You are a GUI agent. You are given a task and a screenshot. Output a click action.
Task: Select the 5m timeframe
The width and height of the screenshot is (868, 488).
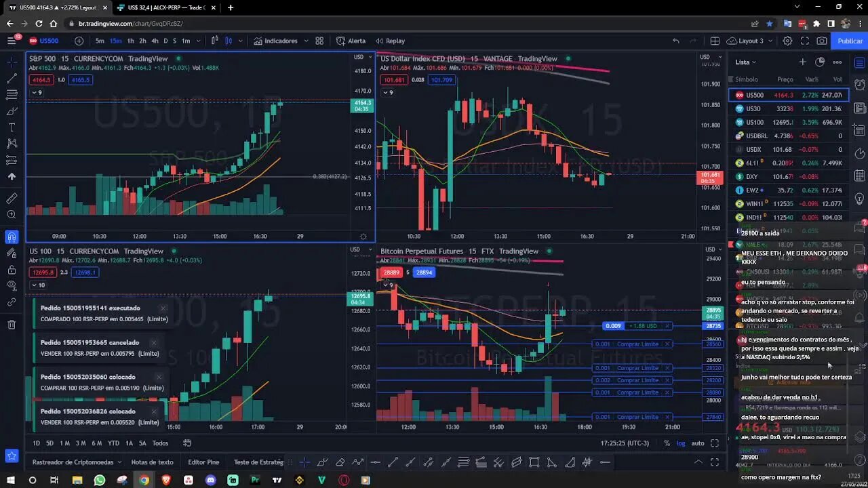(100, 41)
